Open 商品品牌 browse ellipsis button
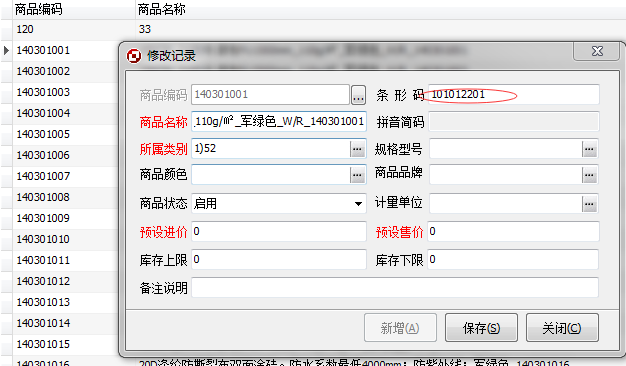Screen dimensions: 626x366 589,175
